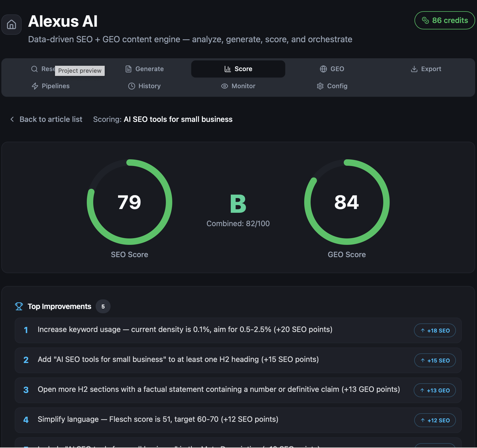Click the trophy icon beside Top Improvements
The width and height of the screenshot is (477, 448).
[x=19, y=306]
